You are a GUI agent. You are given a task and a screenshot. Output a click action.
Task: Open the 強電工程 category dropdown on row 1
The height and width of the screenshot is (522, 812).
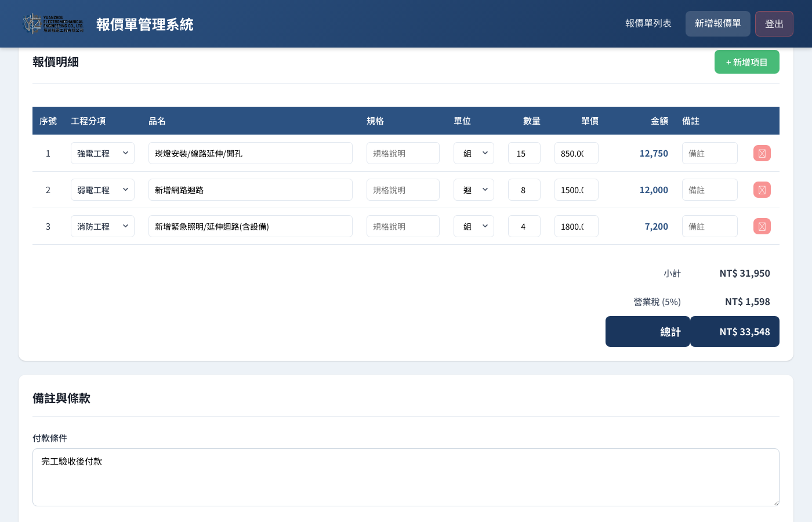point(103,153)
